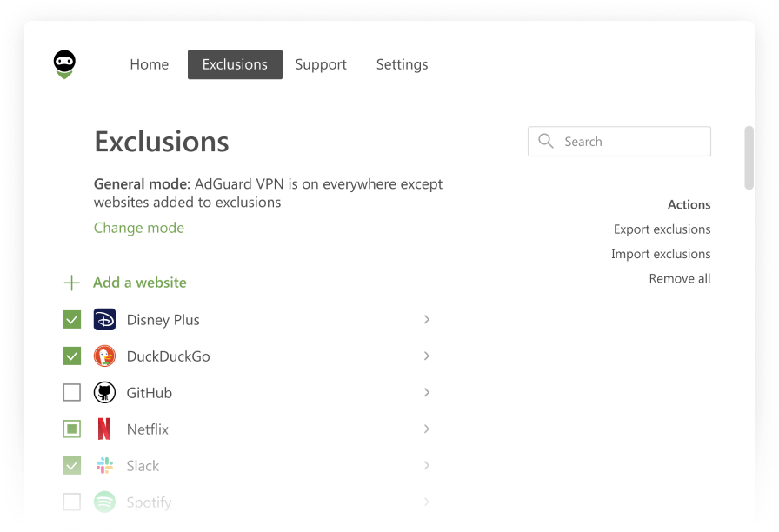
Task: Open the Settings tab
Action: point(402,64)
